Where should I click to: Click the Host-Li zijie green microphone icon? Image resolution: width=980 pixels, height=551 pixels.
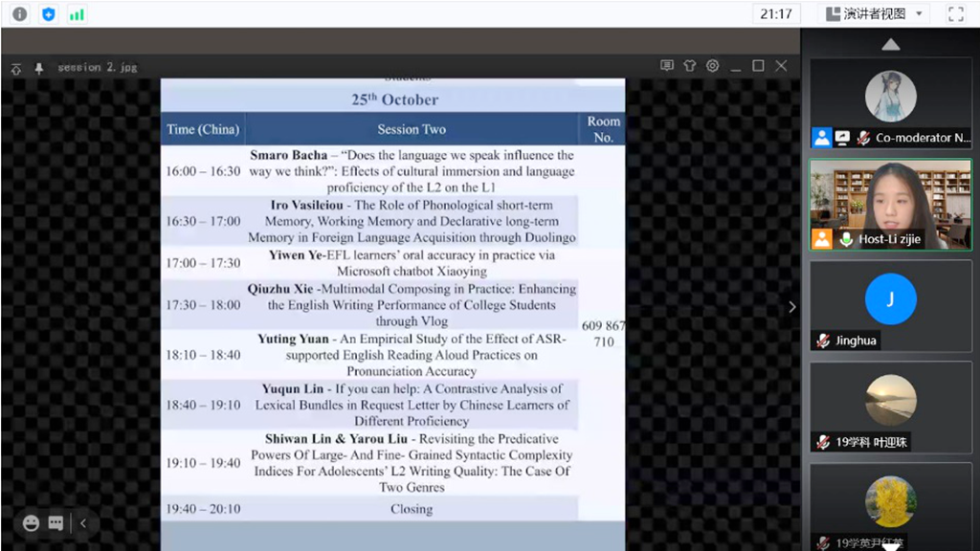(x=846, y=239)
